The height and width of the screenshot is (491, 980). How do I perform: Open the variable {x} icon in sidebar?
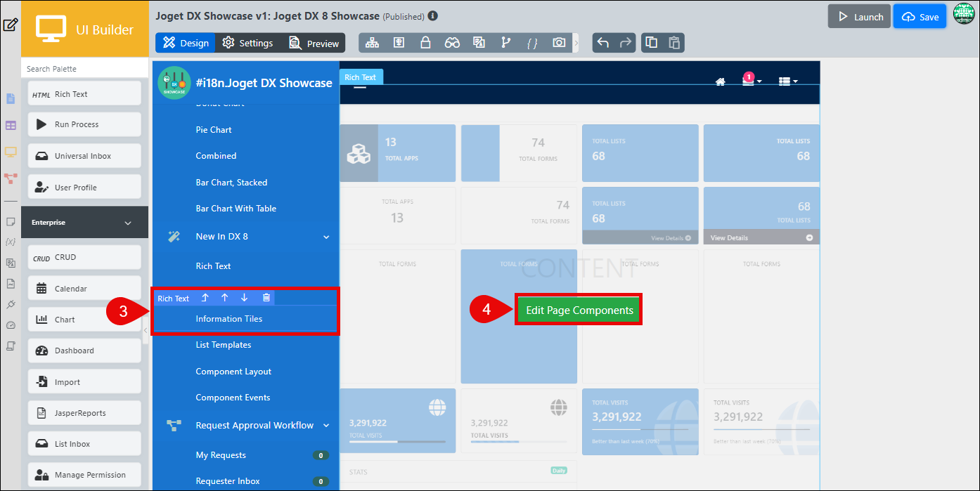click(11, 242)
